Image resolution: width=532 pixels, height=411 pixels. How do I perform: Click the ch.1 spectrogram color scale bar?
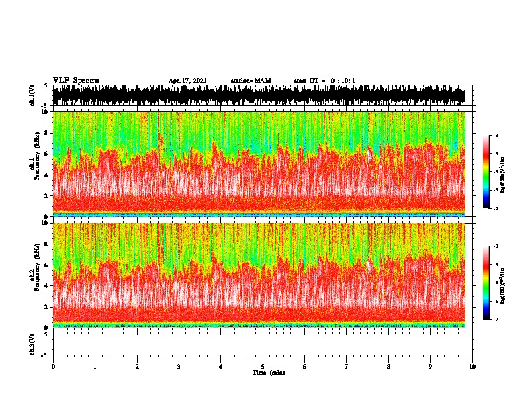[486, 172]
